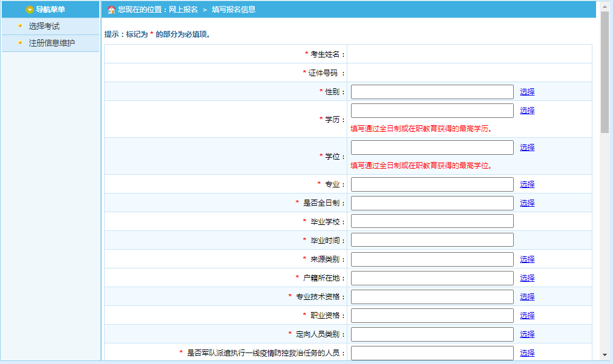Screen dimensions: 613x364
Task: Click the 选择 link for 专业技术资格
Action: [x=526, y=296]
